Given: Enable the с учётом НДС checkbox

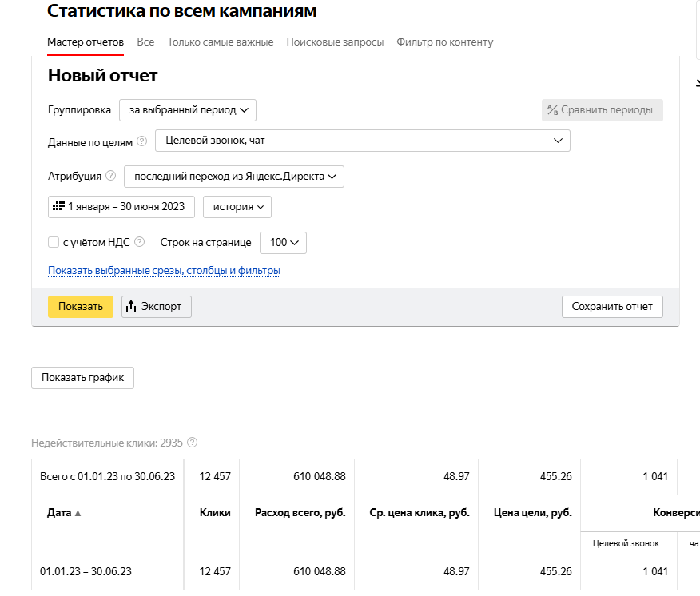Looking at the screenshot, I should click(x=53, y=241).
